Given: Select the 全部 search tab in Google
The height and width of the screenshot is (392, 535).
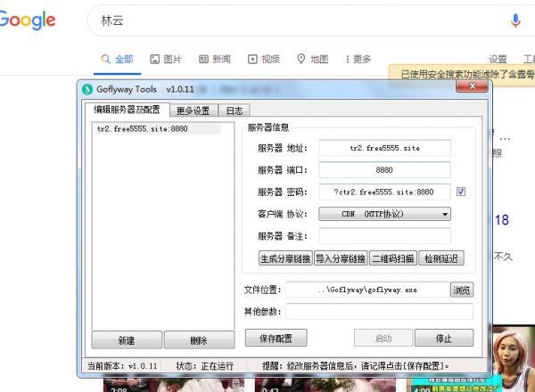Looking at the screenshot, I should point(117,60).
